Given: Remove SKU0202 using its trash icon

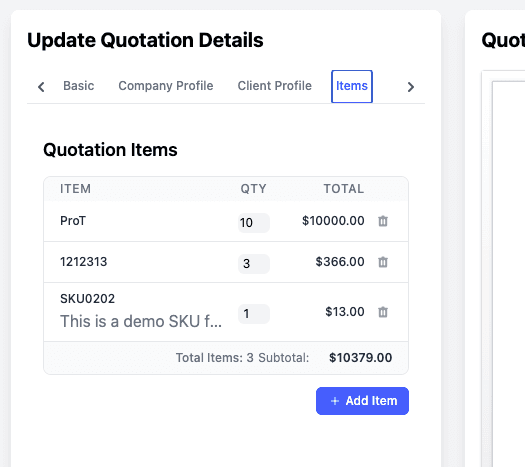Looking at the screenshot, I should tap(383, 312).
